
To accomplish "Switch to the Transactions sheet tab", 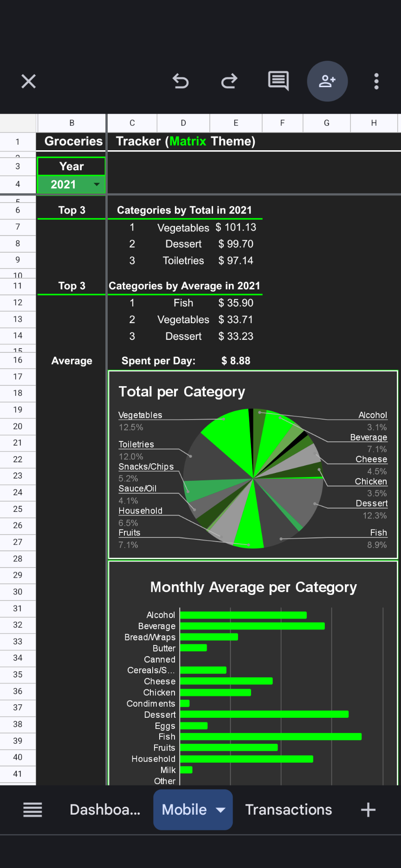I will [288, 810].
